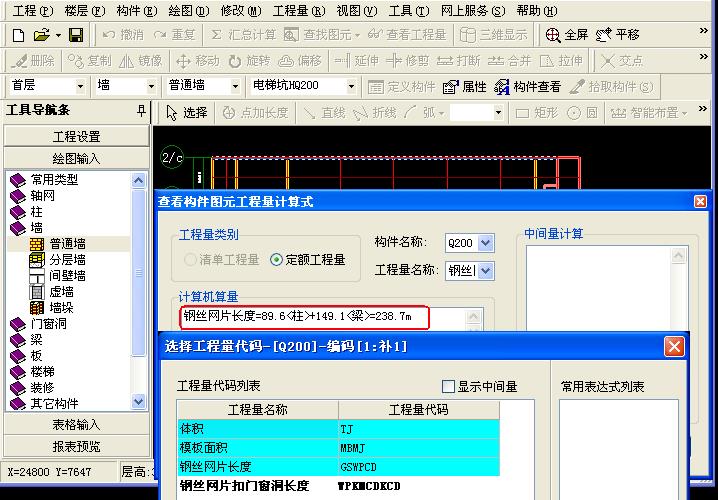Select the 选择 arrow tool

(187, 113)
